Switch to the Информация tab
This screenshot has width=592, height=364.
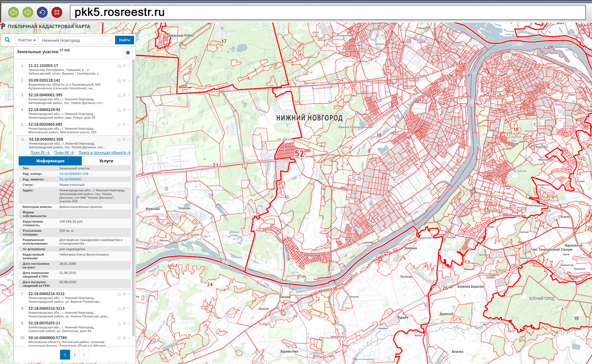50,161
